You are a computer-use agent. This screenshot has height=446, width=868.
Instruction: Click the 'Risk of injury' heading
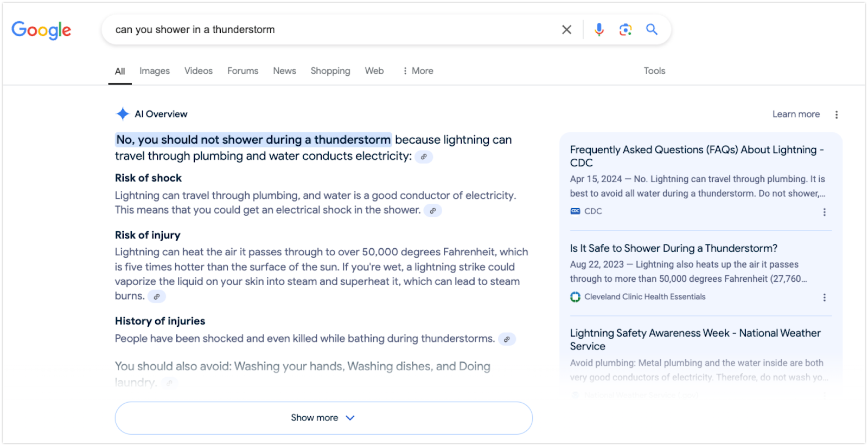(148, 235)
